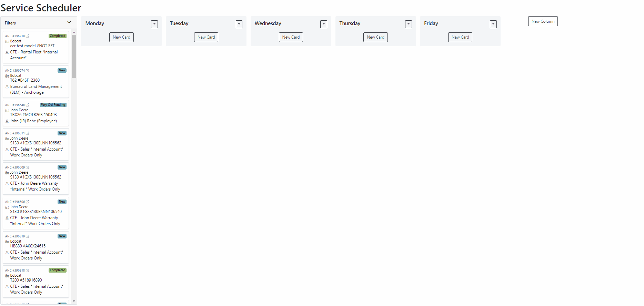The height and width of the screenshot is (306, 644).
Task: Click customer icon on ANC #396606 card
Action: coord(7,218)
